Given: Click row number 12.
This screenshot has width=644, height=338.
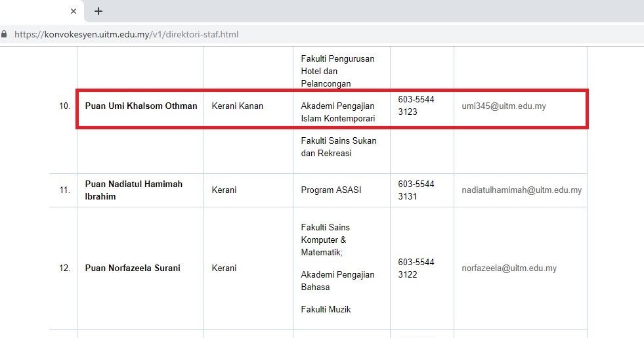Looking at the screenshot, I should [x=64, y=268].
